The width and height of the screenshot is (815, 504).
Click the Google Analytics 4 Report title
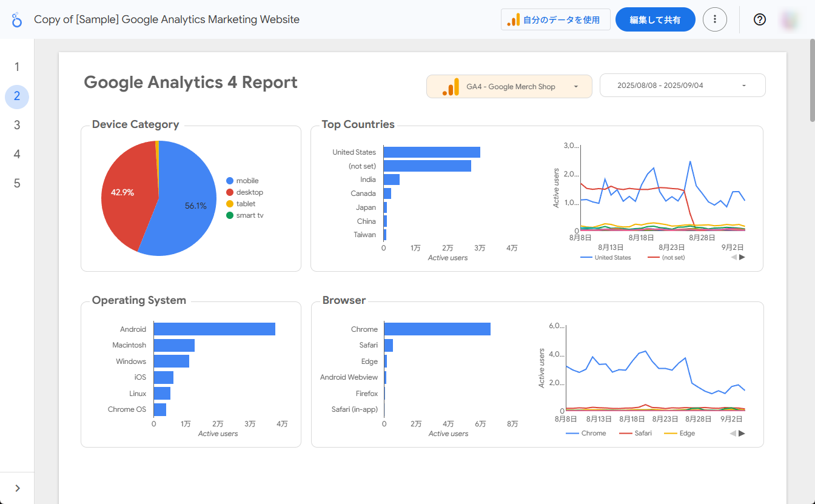pos(190,82)
